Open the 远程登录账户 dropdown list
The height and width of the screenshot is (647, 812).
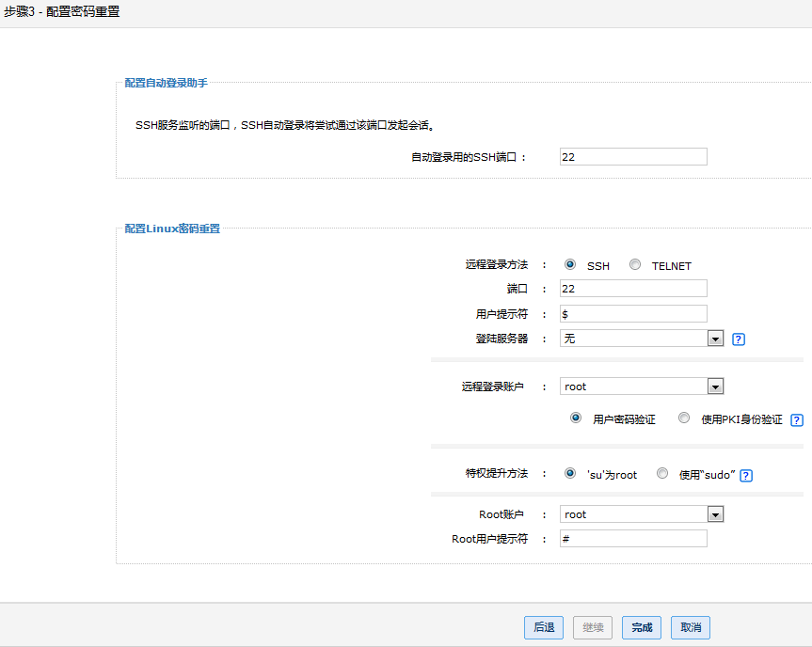tap(715, 387)
